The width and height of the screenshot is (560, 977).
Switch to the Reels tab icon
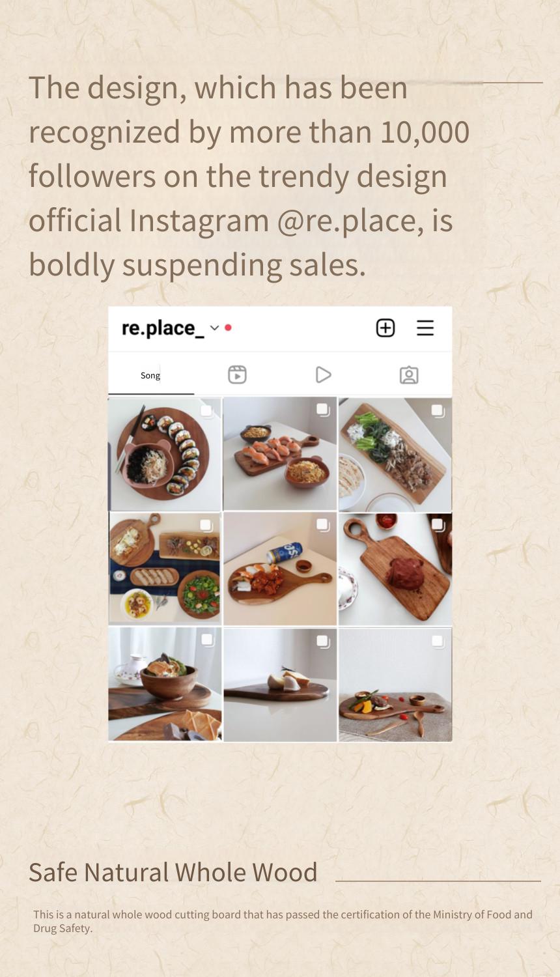(237, 375)
